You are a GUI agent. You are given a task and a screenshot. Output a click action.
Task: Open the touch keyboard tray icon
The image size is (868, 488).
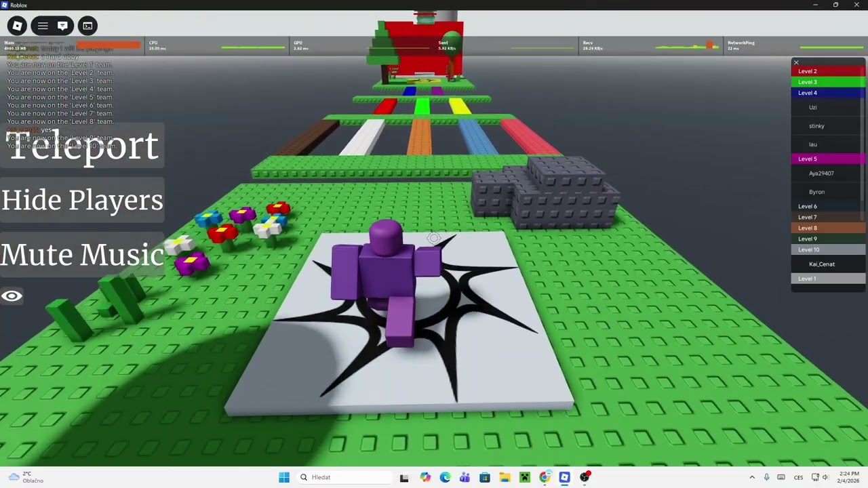click(x=781, y=477)
